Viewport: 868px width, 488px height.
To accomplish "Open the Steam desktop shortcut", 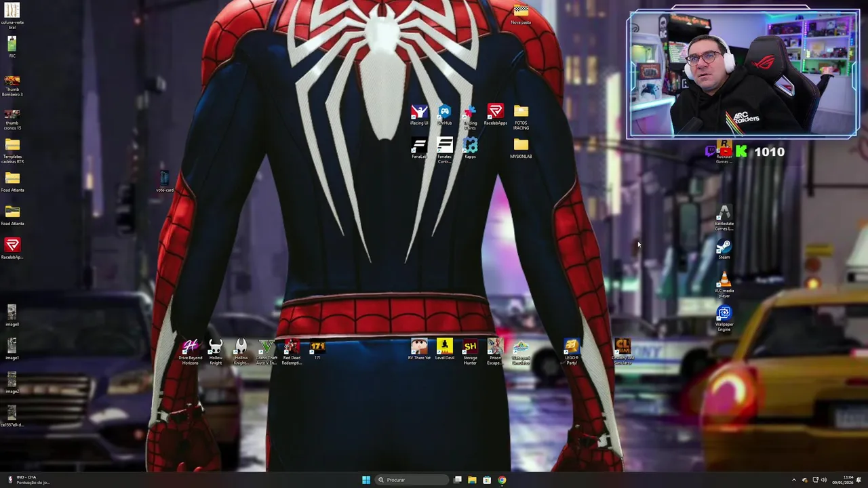I will pos(724,249).
